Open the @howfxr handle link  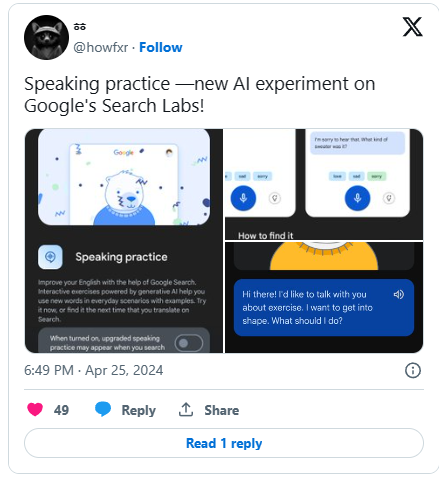101,47
